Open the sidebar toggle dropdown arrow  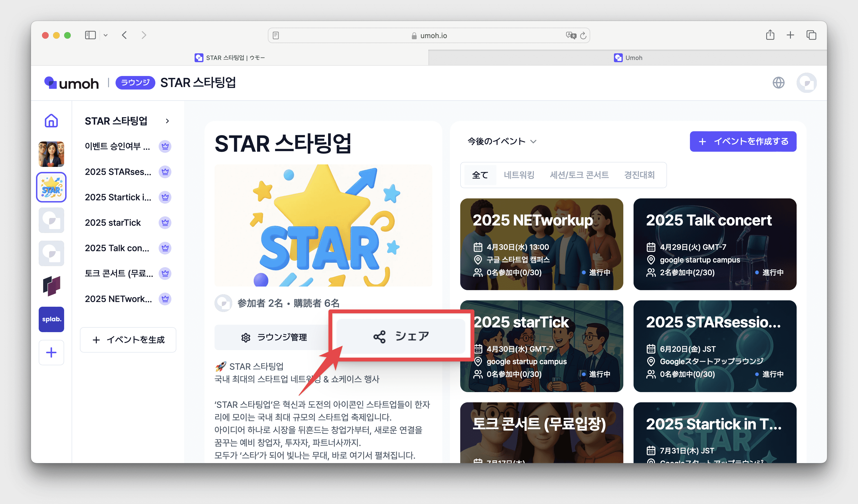[106, 35]
